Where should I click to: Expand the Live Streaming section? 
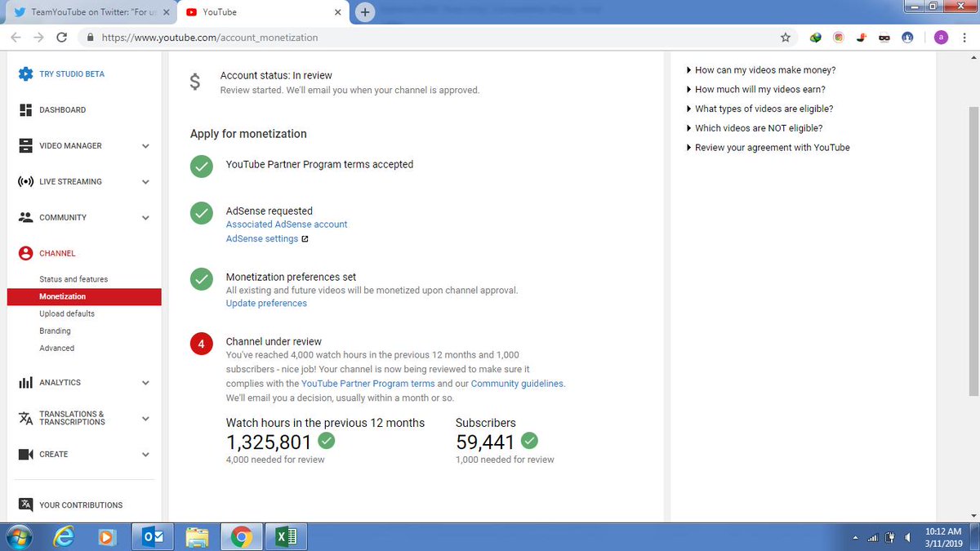coord(145,182)
